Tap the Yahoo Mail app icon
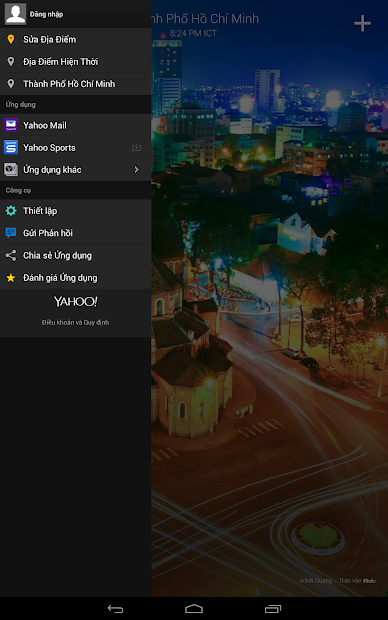388x620 pixels. (x=11, y=125)
